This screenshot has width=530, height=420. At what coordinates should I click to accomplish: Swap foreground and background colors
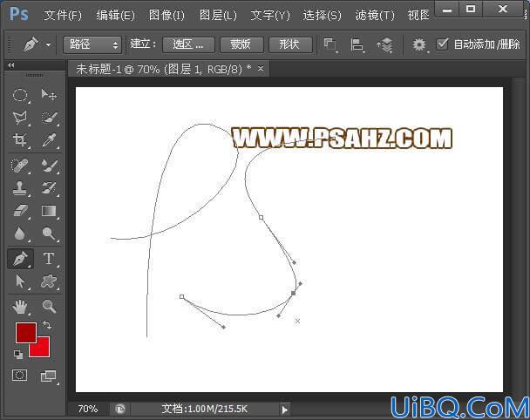pos(47,325)
